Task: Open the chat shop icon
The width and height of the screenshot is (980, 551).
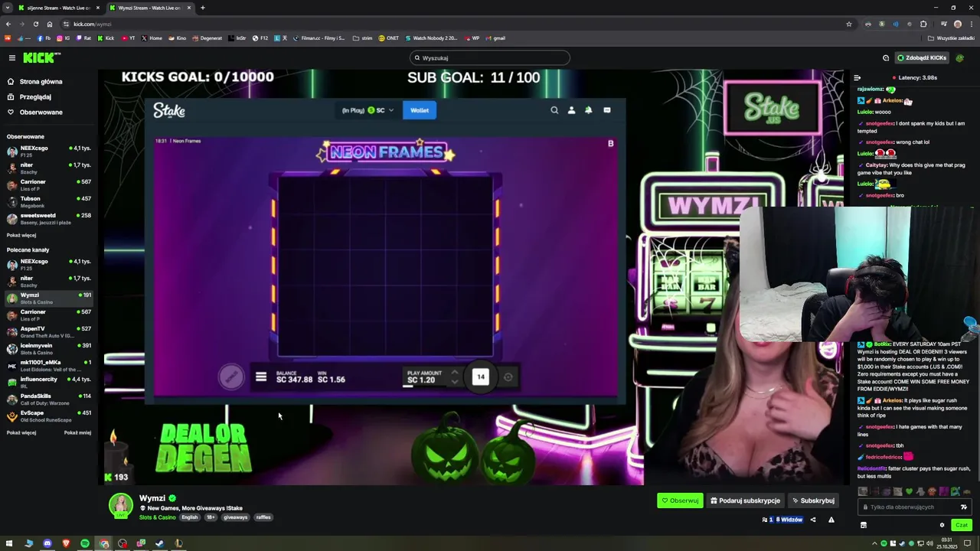Action: 864,525
